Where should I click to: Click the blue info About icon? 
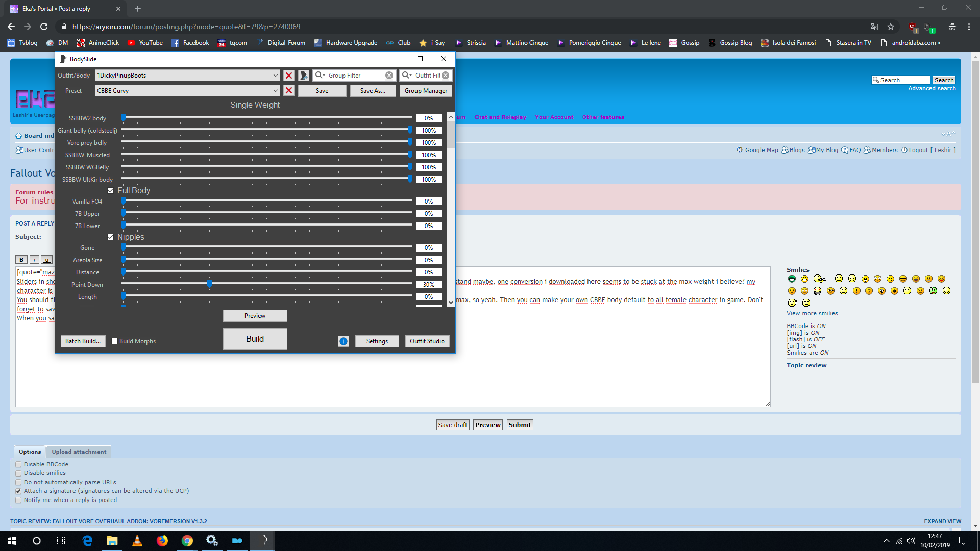point(344,341)
